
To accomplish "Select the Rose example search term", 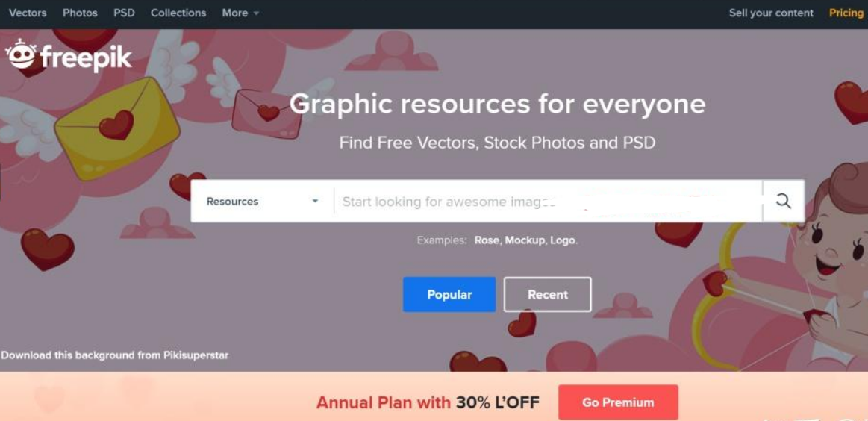I will point(487,241).
